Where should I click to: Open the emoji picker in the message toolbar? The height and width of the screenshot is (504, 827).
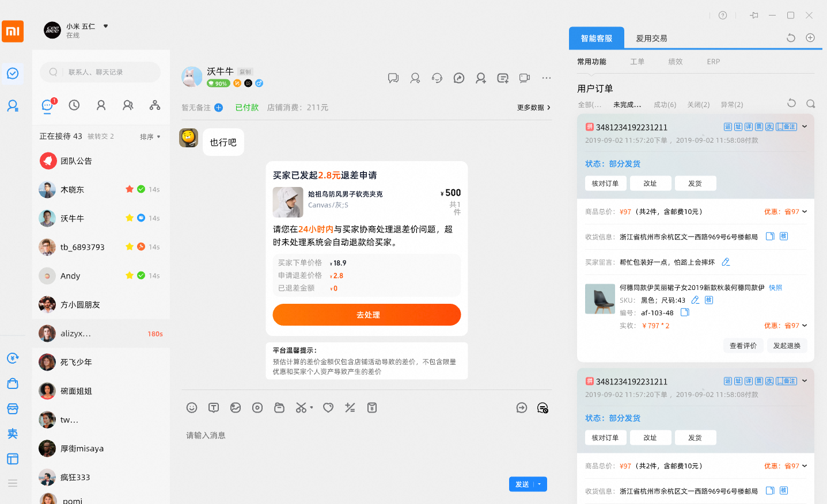point(192,407)
